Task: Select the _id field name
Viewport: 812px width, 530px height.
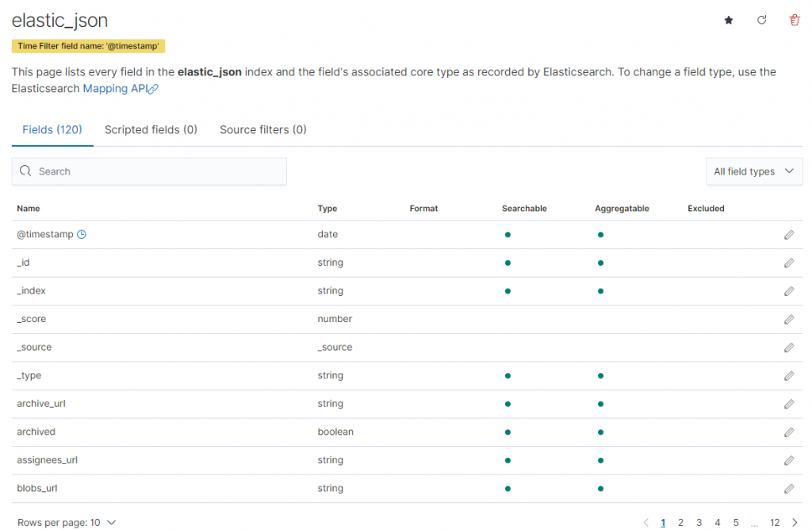Action: click(x=23, y=263)
